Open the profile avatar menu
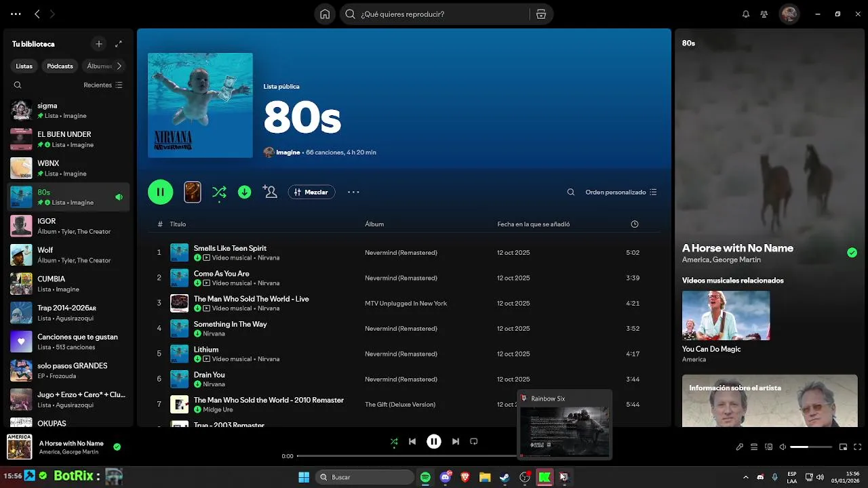The height and width of the screenshot is (488, 868). click(x=789, y=14)
